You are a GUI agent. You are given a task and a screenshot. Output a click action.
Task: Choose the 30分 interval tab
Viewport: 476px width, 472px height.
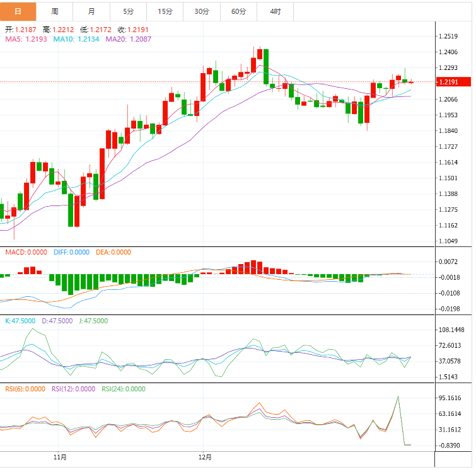pos(202,11)
